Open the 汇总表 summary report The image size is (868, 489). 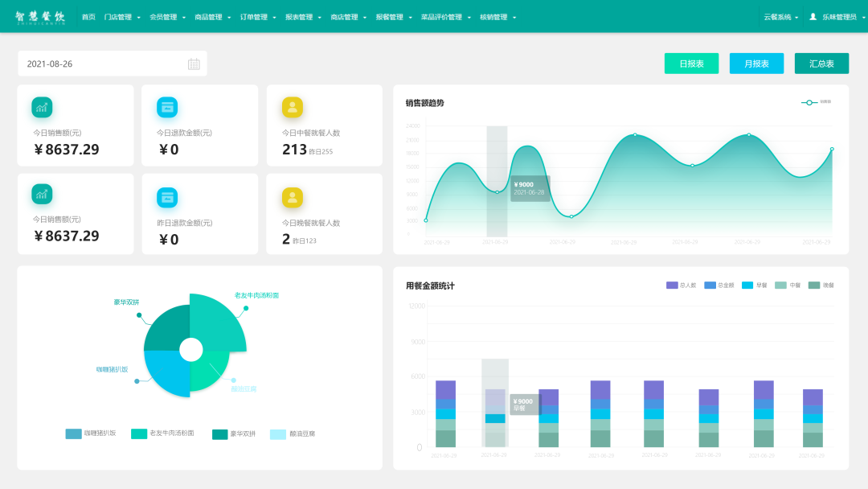[x=821, y=64]
